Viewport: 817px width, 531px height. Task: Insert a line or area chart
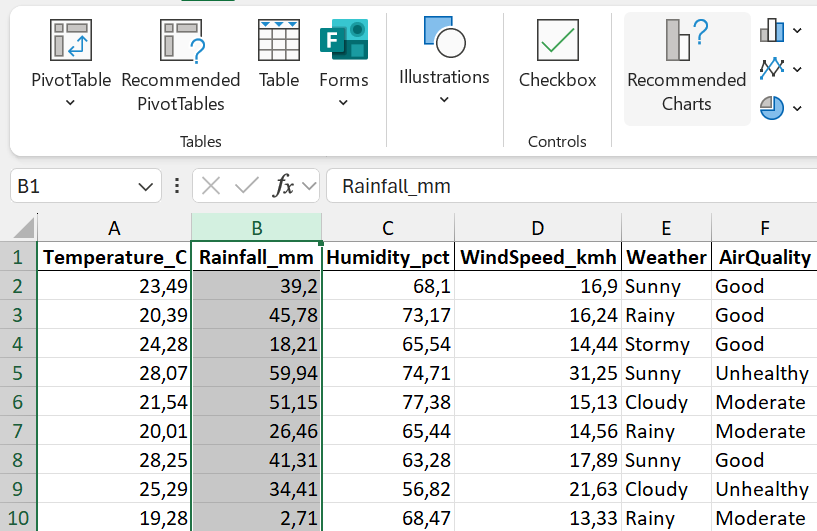point(772,69)
